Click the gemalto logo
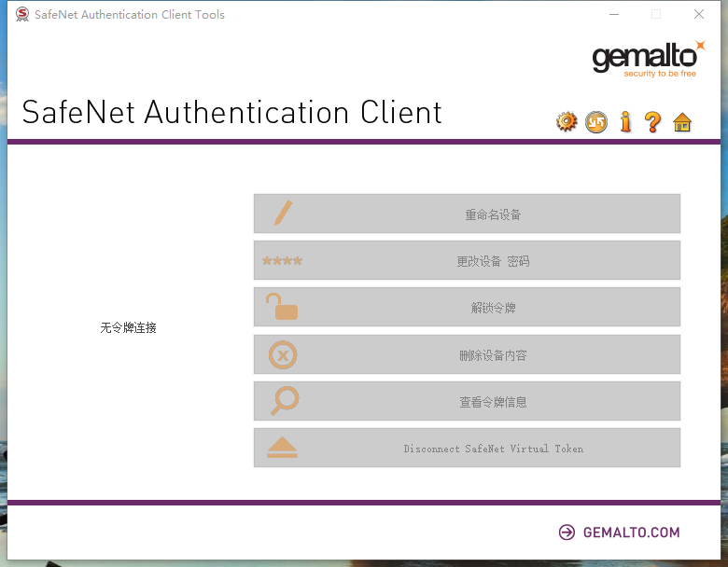This screenshot has height=567, width=728. click(x=649, y=59)
